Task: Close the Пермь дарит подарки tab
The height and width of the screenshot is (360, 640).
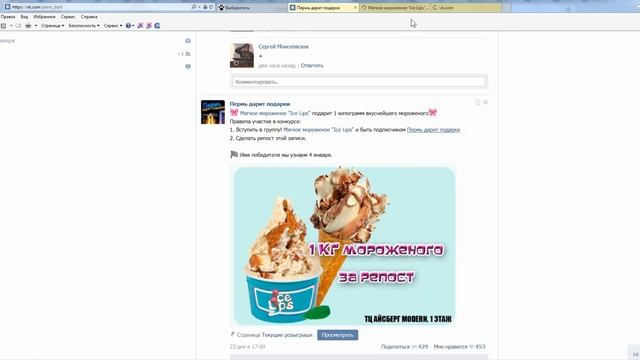Action: [x=355, y=7]
